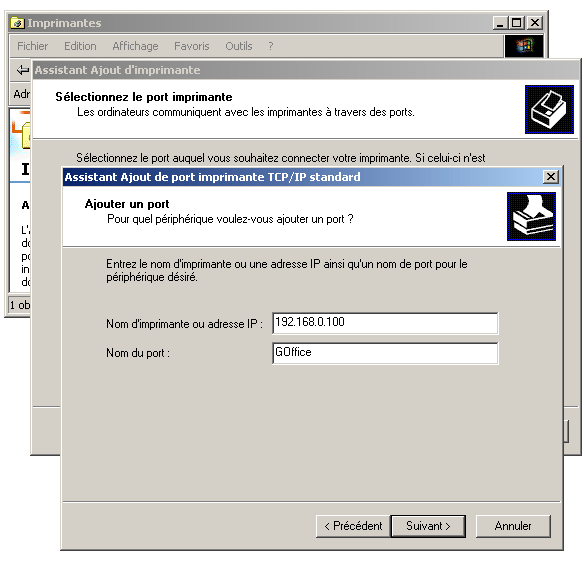
Task: Click the printer name or IP address field
Action: [385, 323]
